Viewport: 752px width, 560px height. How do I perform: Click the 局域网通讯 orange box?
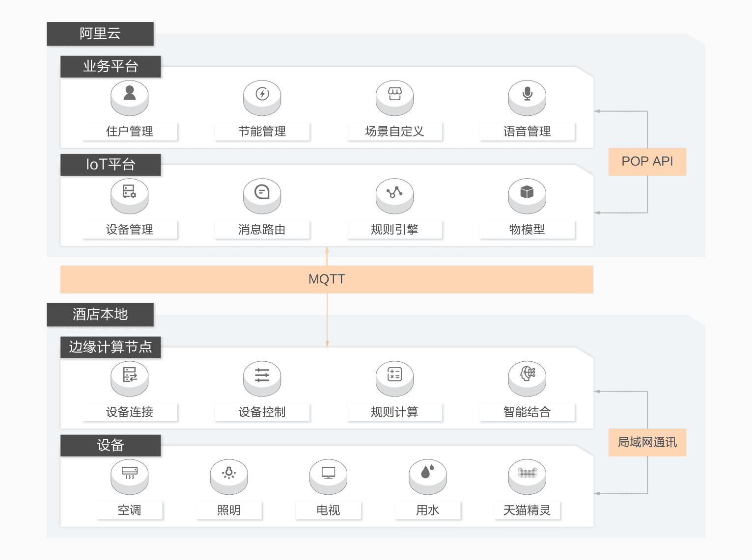pos(647,442)
